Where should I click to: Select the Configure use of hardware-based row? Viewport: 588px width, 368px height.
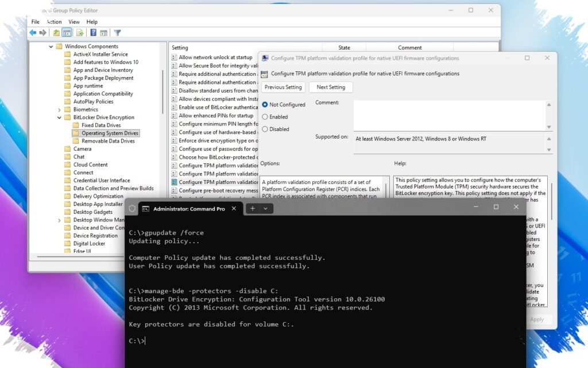(x=215, y=132)
